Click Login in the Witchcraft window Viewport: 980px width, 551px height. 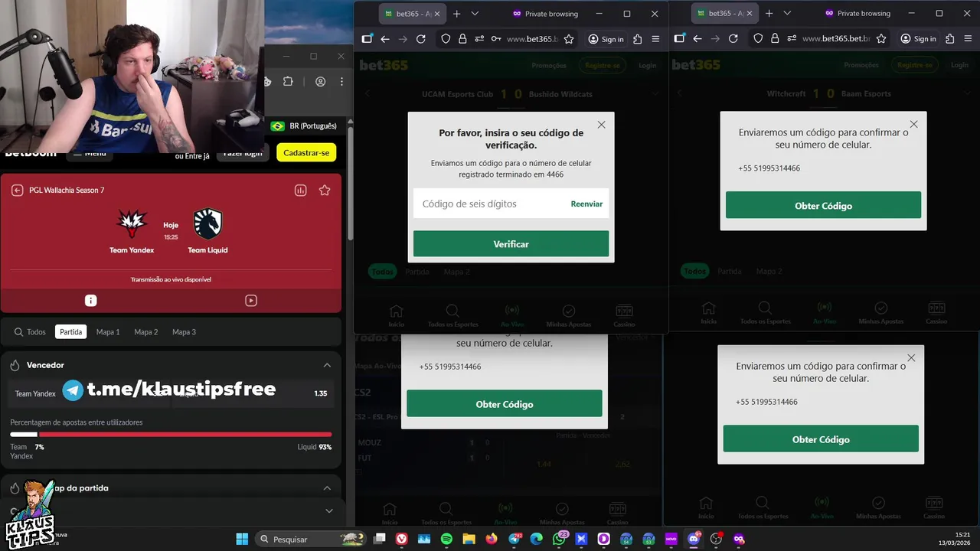click(959, 66)
